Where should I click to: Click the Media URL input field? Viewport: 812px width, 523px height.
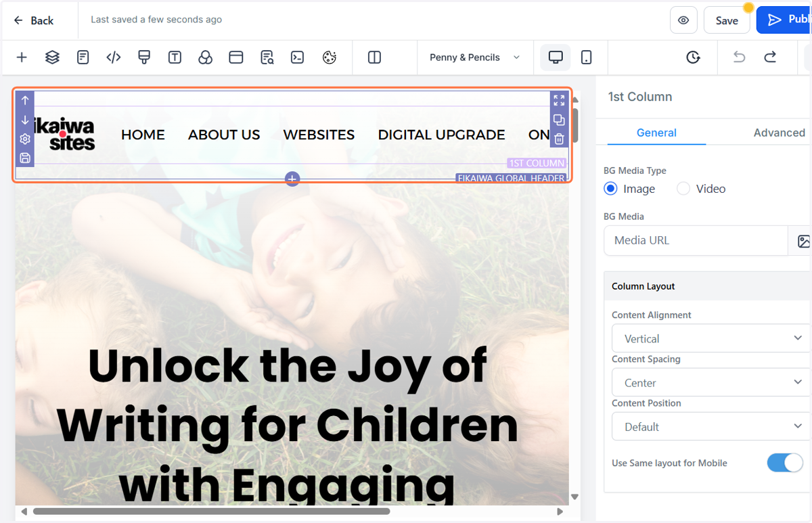tap(696, 241)
